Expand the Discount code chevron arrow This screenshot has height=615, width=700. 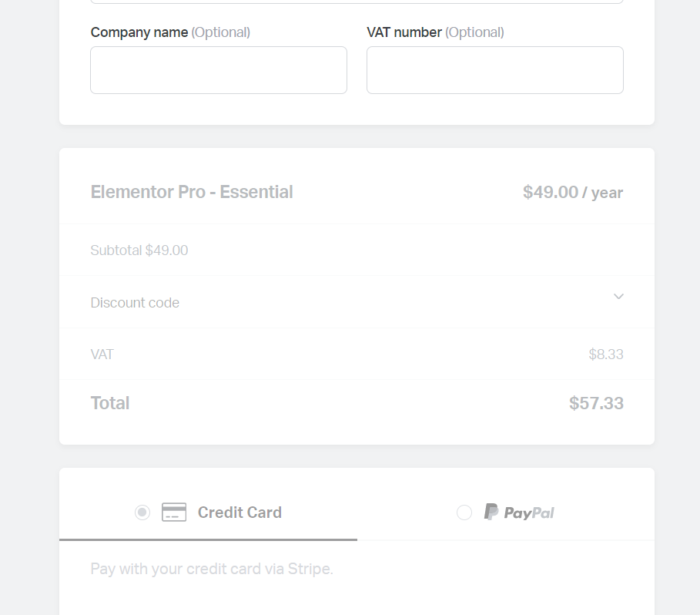click(618, 297)
